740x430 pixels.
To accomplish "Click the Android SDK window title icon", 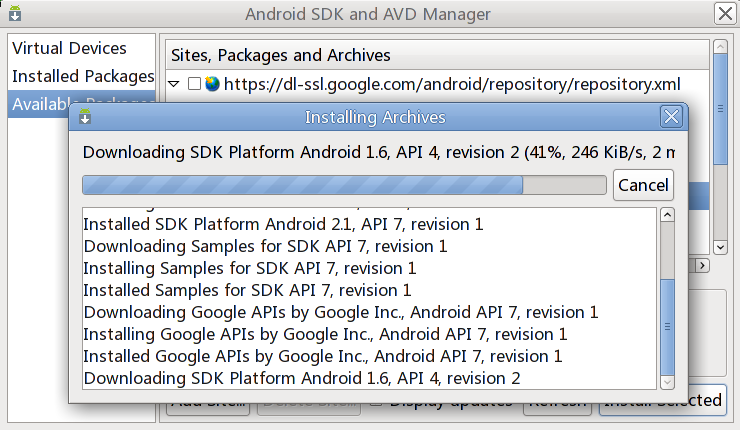I will click(15, 13).
